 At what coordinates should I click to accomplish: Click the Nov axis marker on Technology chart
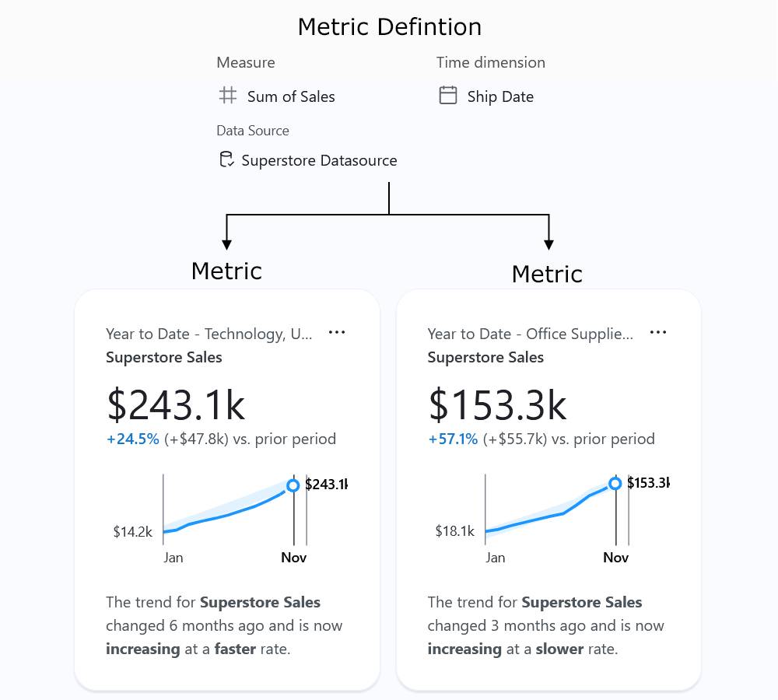[293, 557]
